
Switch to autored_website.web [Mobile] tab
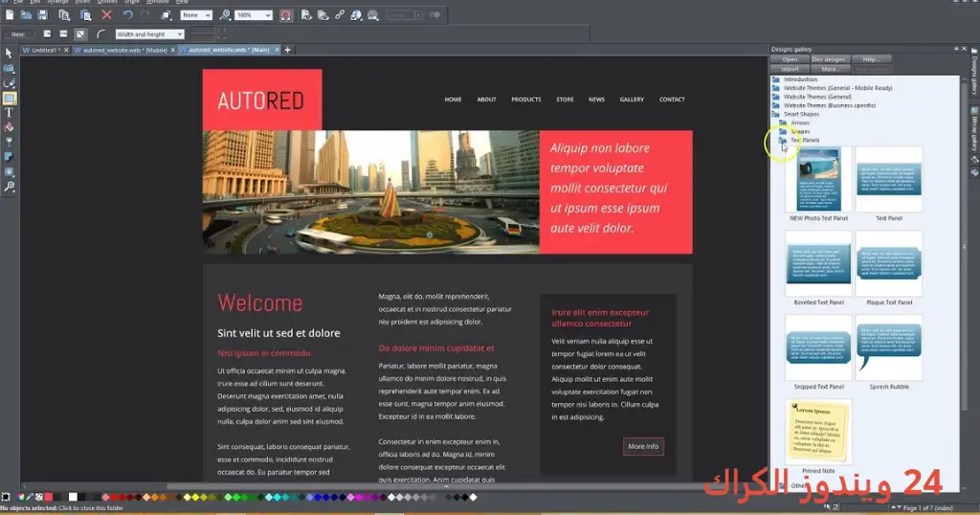[x=125, y=50]
